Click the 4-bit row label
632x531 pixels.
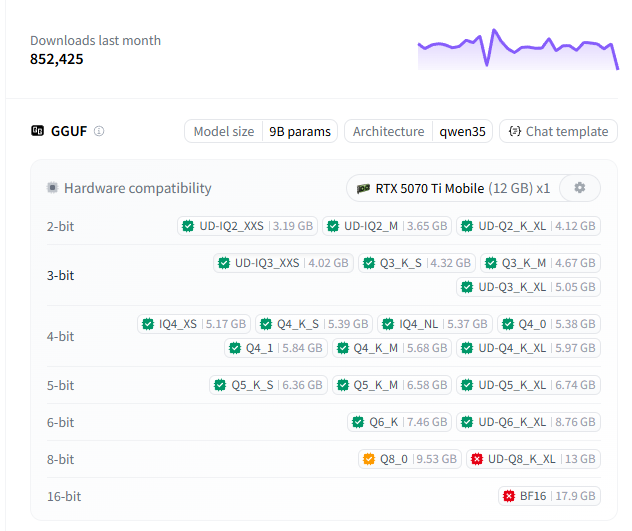[x=60, y=336]
